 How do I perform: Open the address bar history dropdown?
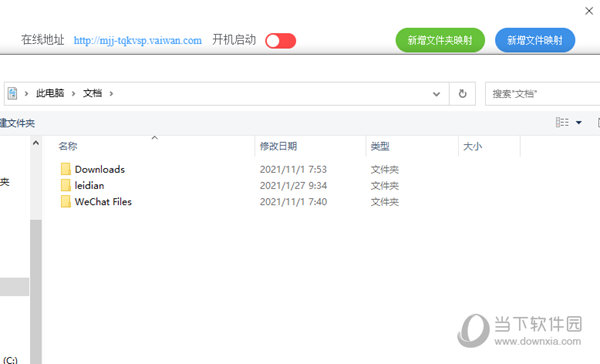(436, 94)
